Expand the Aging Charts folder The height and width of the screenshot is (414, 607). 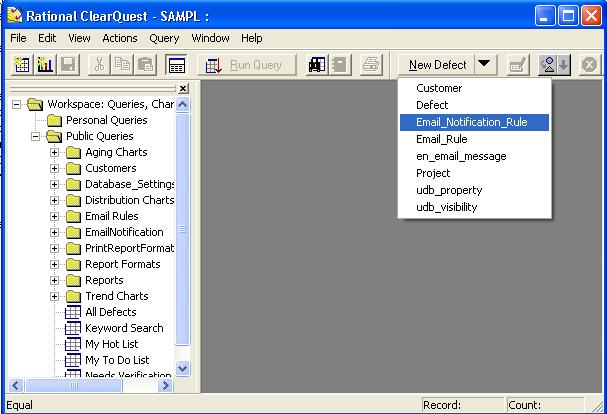pos(55,152)
